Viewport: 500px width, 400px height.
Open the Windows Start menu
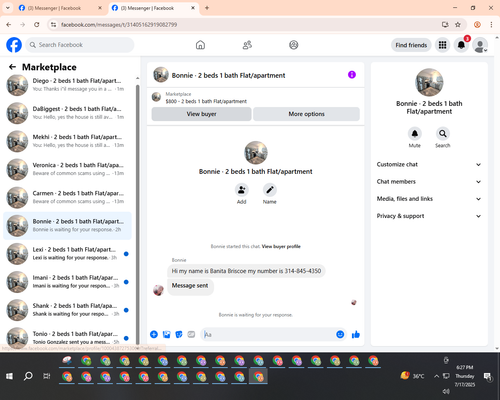point(9,376)
